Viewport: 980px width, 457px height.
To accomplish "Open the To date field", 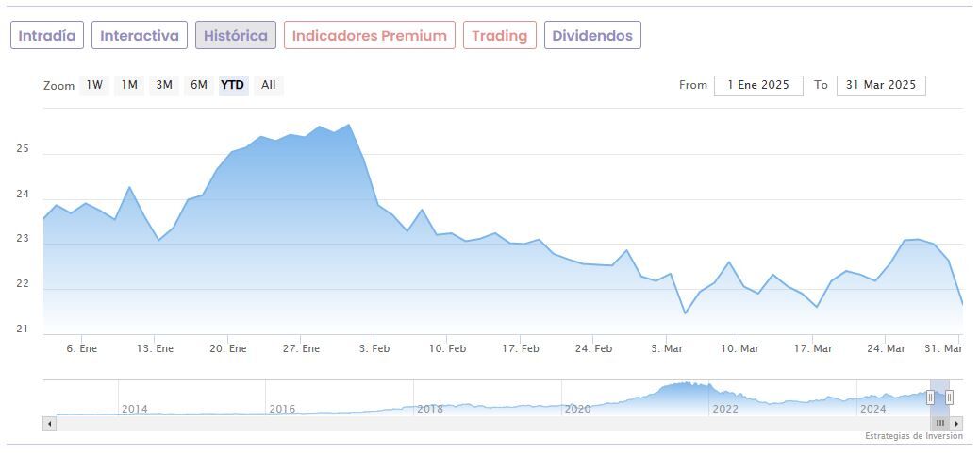I will point(881,85).
